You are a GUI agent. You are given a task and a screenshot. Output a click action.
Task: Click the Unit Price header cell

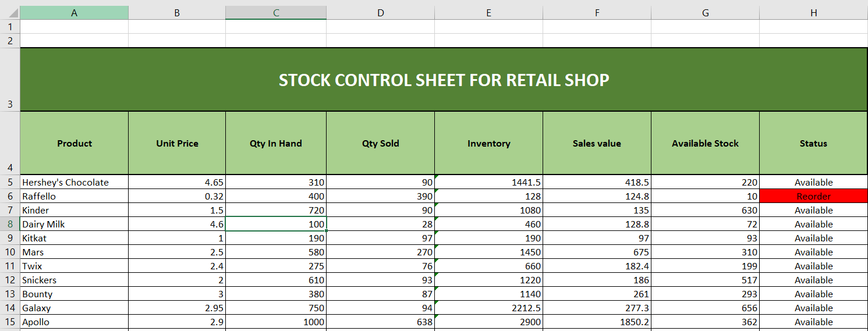pyautogui.click(x=177, y=143)
